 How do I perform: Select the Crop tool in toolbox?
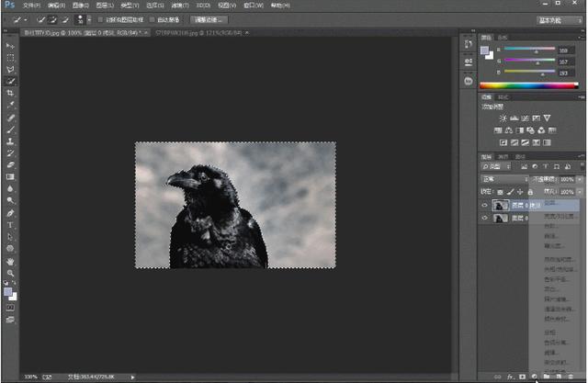pos(10,93)
